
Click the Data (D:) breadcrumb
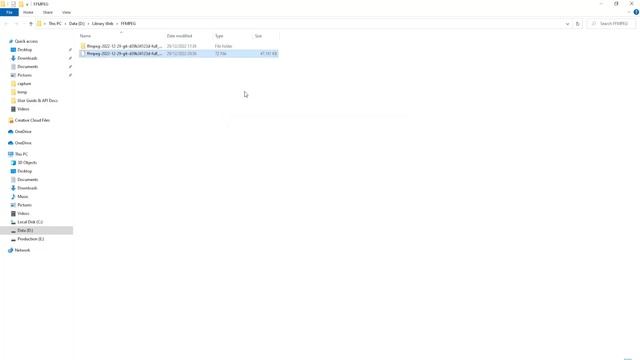77,24
